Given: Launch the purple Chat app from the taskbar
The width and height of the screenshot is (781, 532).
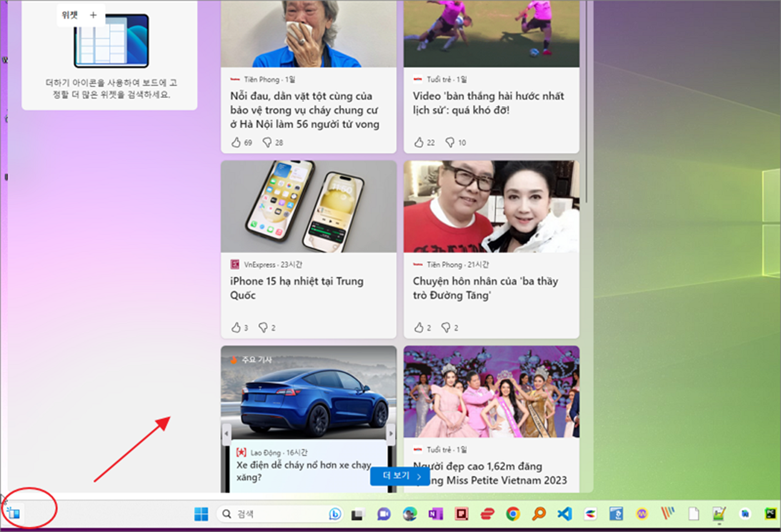Looking at the screenshot, I should pyautogui.click(x=384, y=514).
